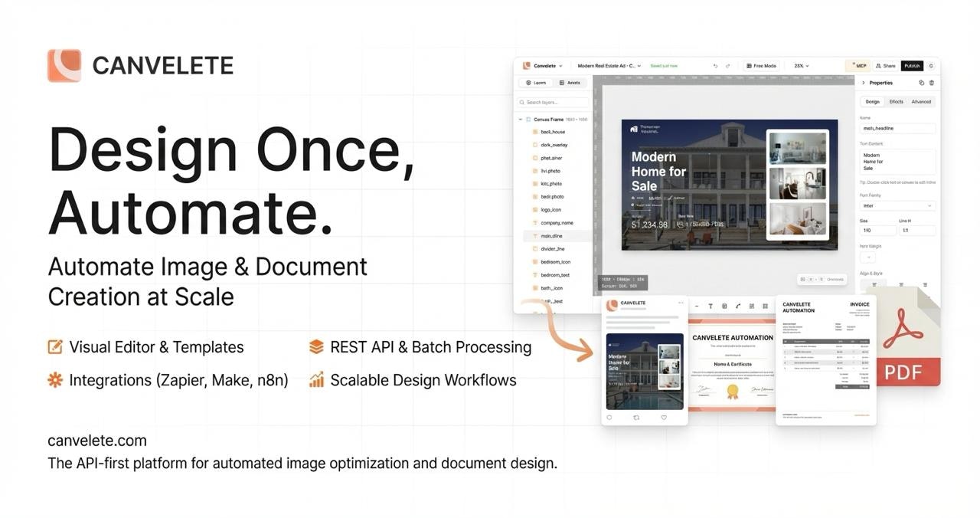Select the logo_icon layer's image icon
The image size is (980, 518).
point(534,209)
